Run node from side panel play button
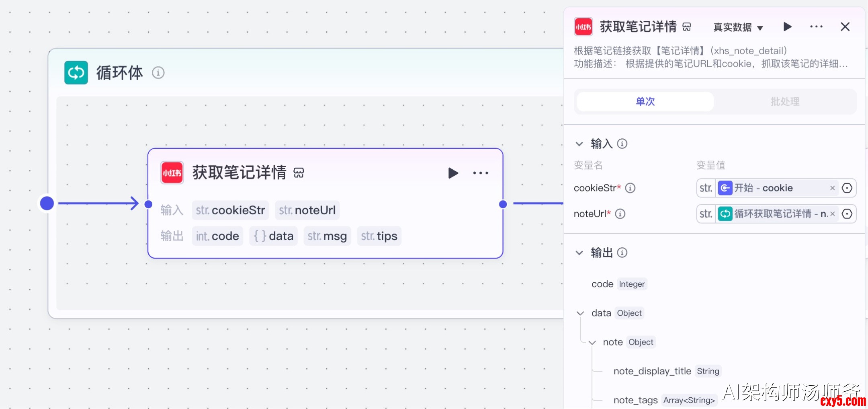Image resolution: width=868 pixels, height=409 pixels. point(787,27)
